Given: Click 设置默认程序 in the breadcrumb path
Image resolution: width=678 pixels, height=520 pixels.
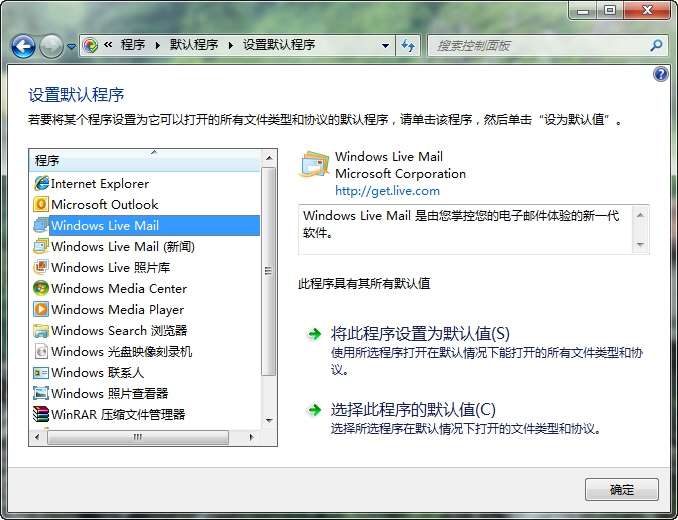Looking at the screenshot, I should pyautogui.click(x=279, y=45).
